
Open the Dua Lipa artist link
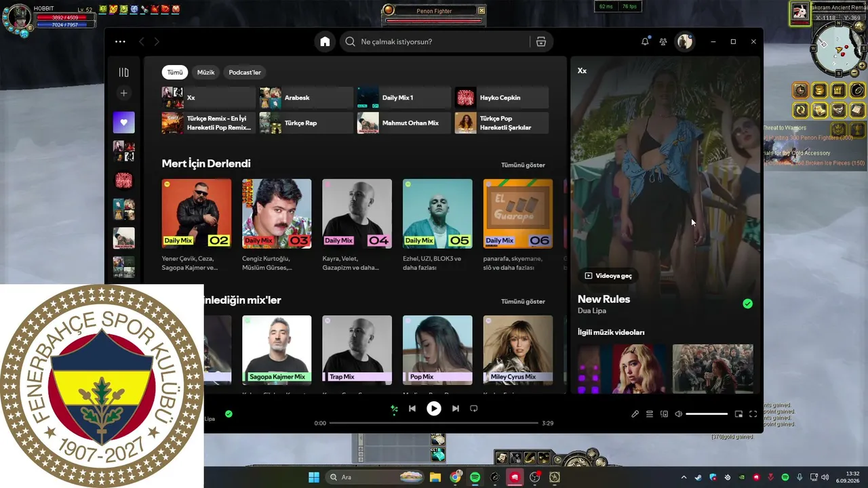(592, 311)
